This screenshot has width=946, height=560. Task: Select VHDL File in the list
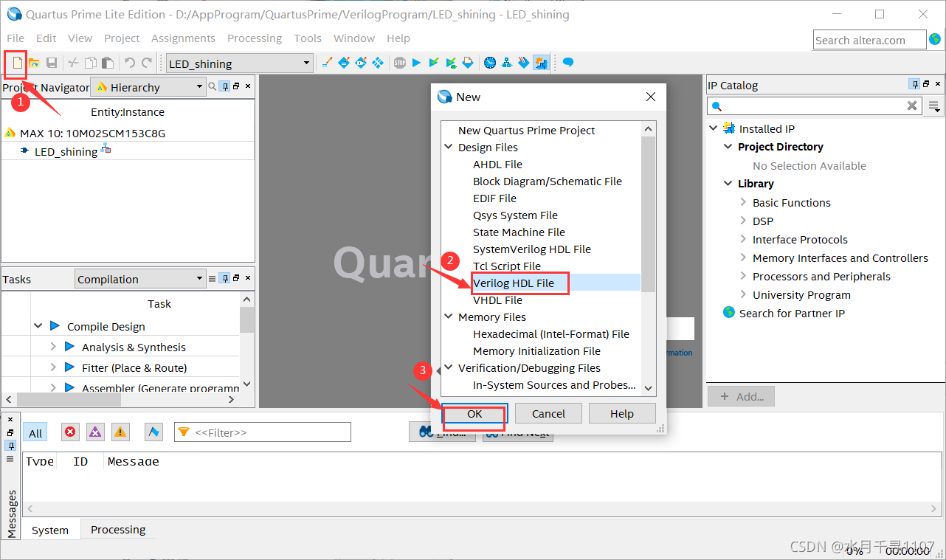pos(497,300)
